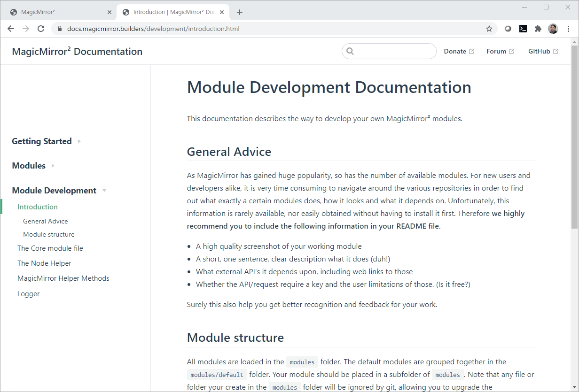Open a new tab with the plus button
Image resolution: width=579 pixels, height=392 pixels.
tap(240, 12)
